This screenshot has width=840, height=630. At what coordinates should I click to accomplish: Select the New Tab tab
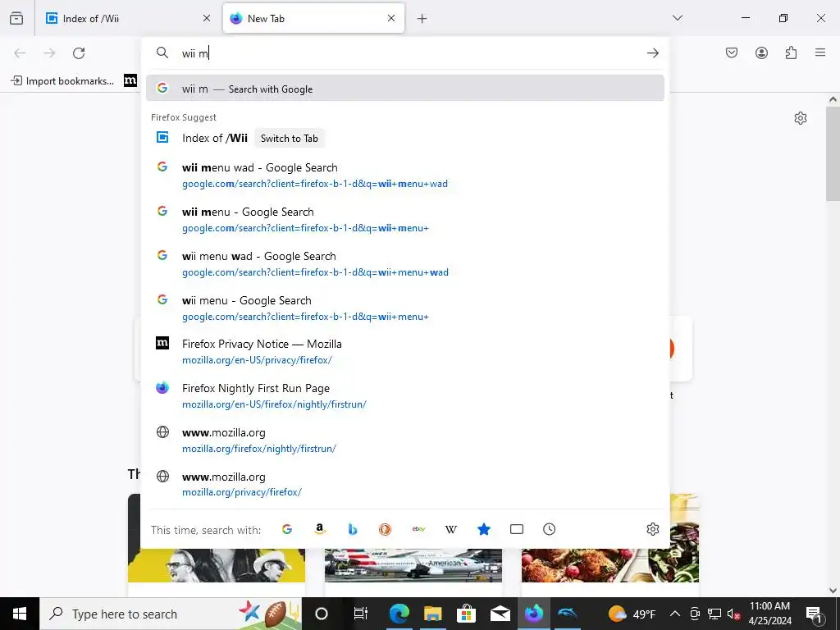click(x=313, y=18)
